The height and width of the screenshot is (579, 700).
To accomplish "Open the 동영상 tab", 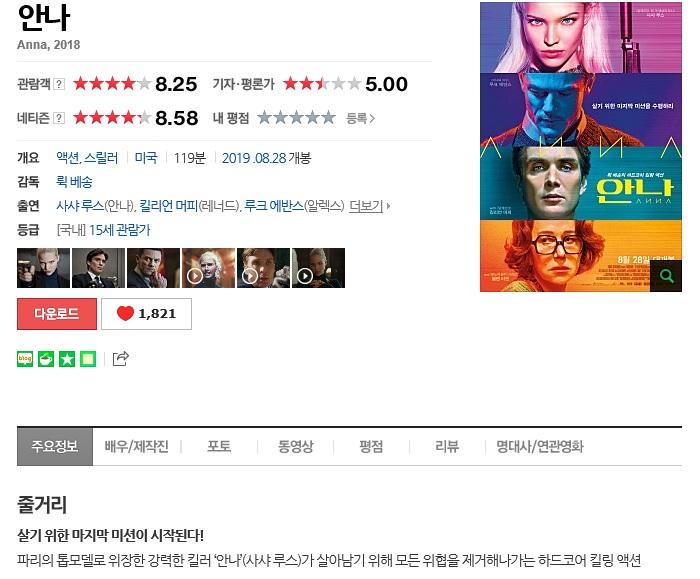I will pos(296,446).
